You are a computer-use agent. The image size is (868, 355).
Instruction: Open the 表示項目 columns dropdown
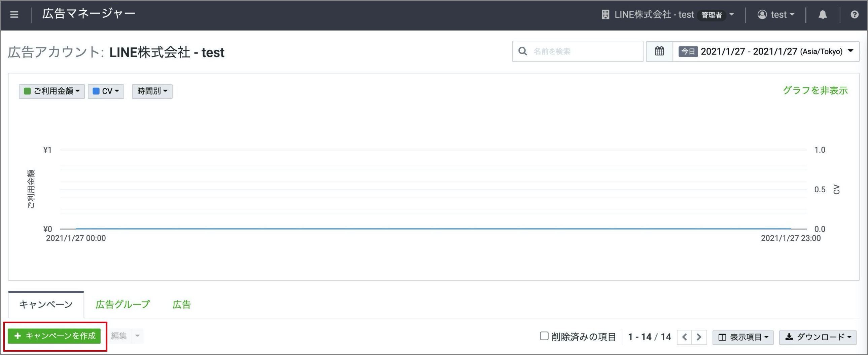click(743, 337)
